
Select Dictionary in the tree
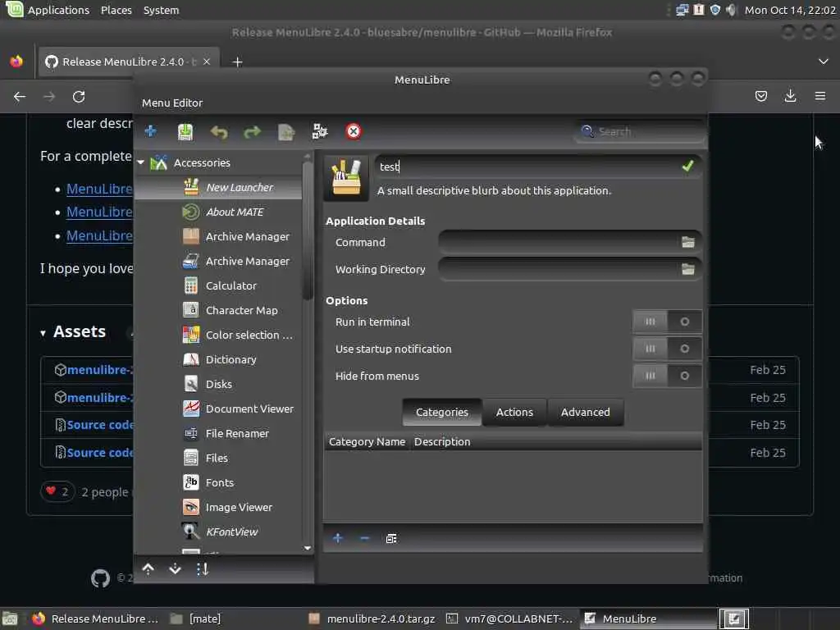pyautogui.click(x=231, y=359)
